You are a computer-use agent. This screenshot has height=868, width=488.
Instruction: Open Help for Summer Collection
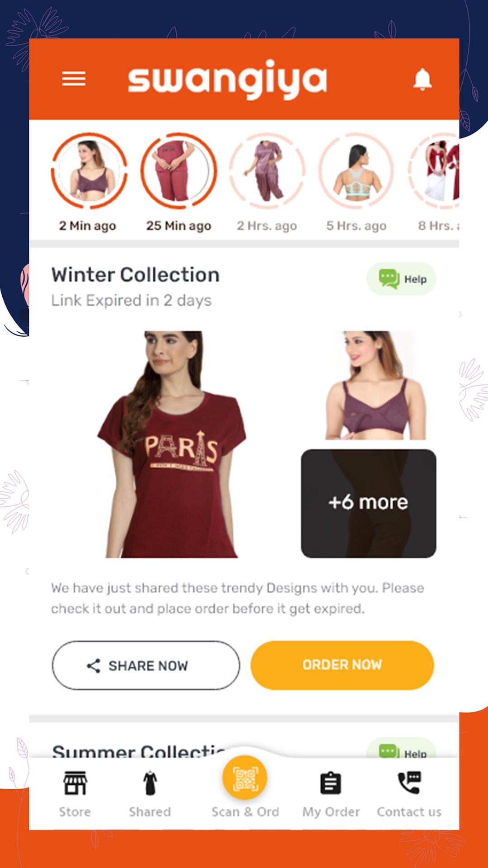(401, 749)
